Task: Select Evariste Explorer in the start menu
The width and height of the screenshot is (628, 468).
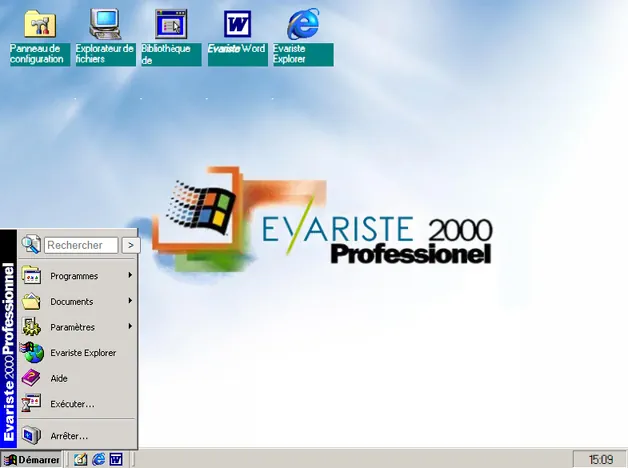Action: point(77,353)
